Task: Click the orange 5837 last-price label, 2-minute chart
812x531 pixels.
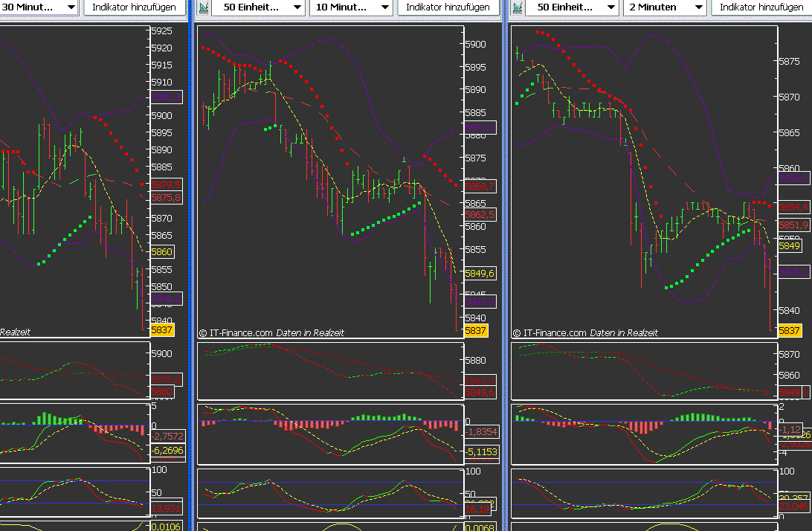Action: point(790,330)
